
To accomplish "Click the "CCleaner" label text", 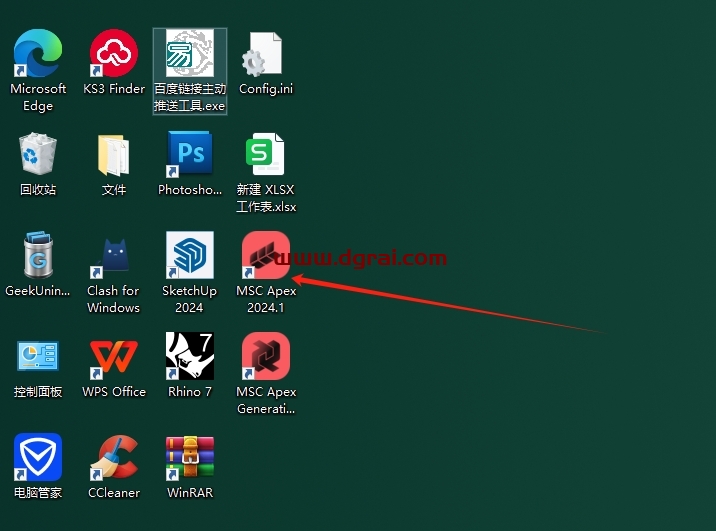I will click(x=114, y=493).
